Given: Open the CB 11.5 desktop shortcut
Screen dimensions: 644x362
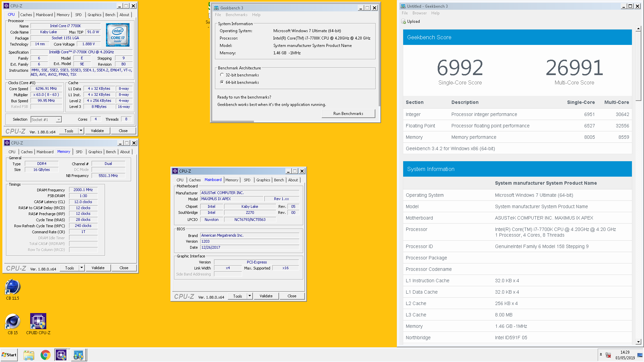Looking at the screenshot, I should click(13, 289).
